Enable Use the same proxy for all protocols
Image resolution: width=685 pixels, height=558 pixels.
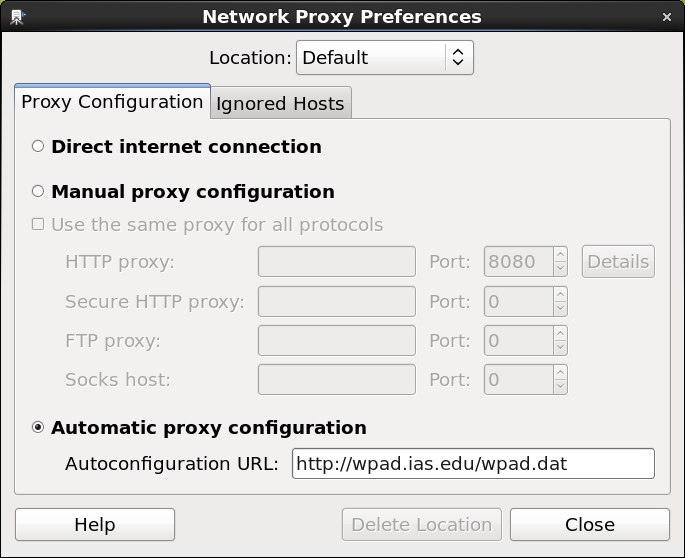click(38, 225)
